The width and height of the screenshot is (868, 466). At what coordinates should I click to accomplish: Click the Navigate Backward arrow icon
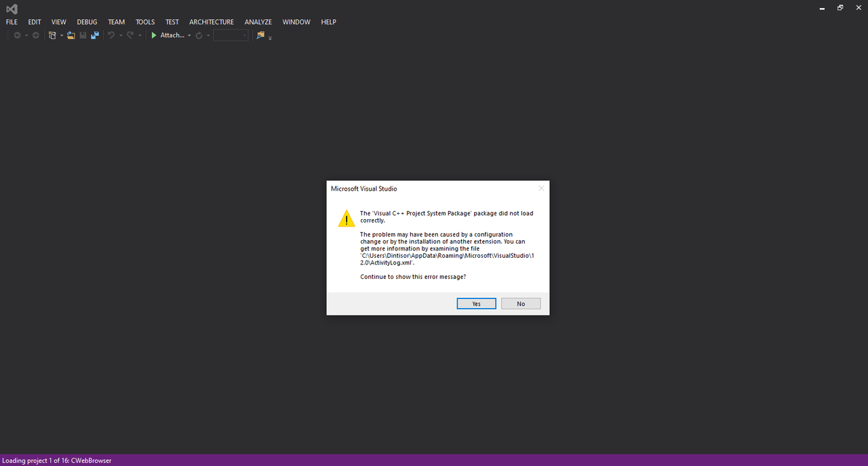[17, 35]
